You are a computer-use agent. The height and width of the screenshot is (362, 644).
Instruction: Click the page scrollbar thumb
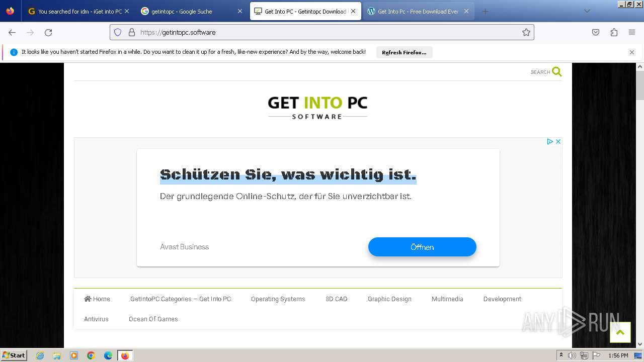tap(640, 85)
